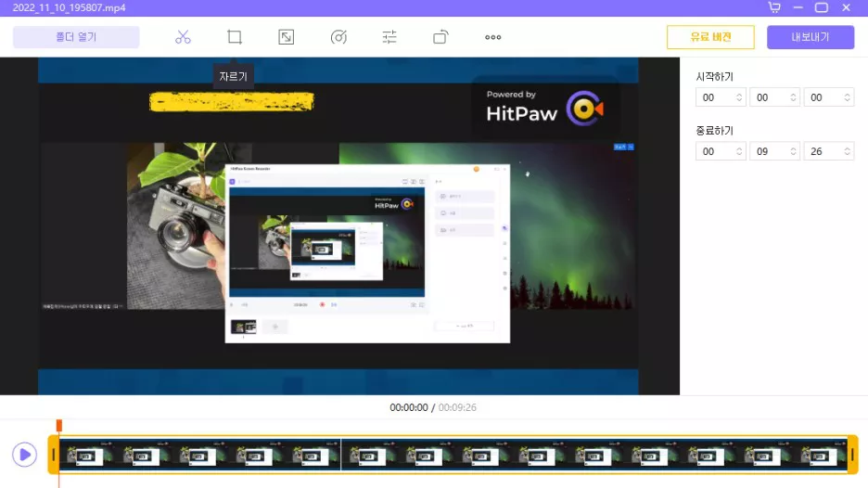Click the last timeline frame thumbnail
The width and height of the screenshot is (868, 488).
click(x=819, y=455)
